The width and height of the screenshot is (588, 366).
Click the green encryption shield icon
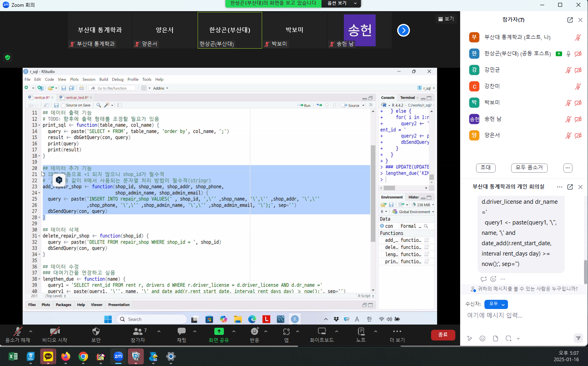point(8,57)
